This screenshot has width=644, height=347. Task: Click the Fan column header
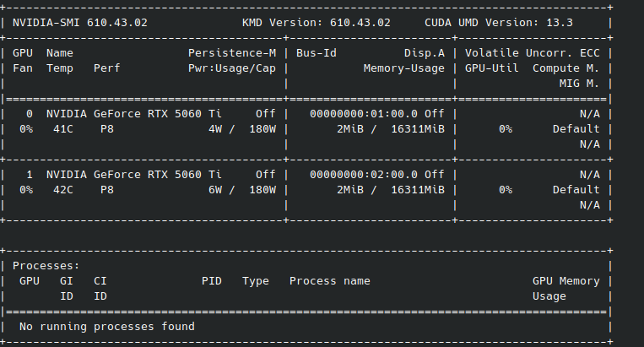[23, 68]
